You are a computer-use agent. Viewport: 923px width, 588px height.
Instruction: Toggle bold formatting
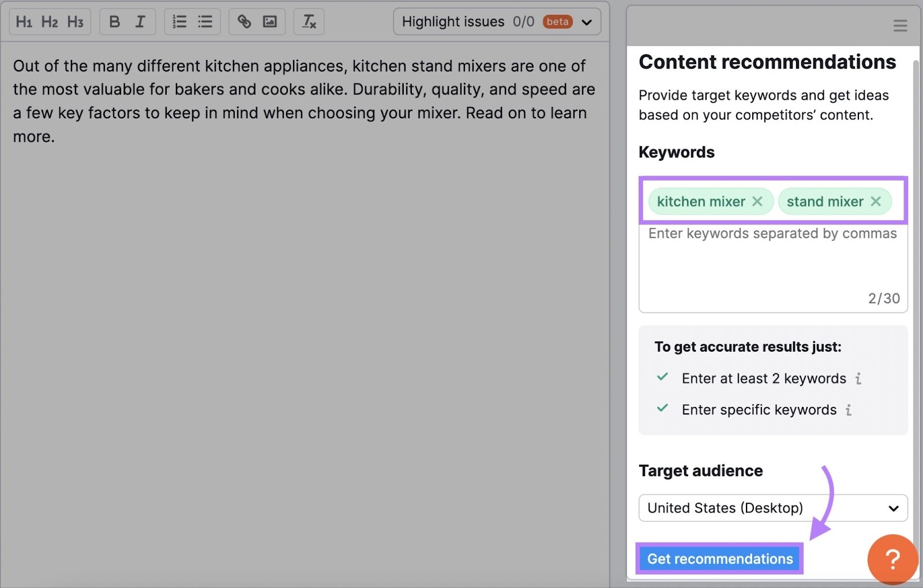coord(114,21)
